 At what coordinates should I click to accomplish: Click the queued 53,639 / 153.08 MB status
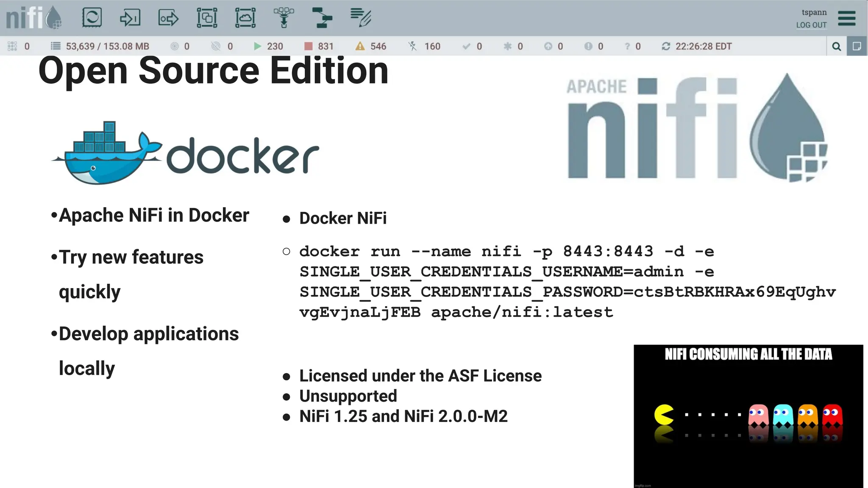click(x=108, y=46)
